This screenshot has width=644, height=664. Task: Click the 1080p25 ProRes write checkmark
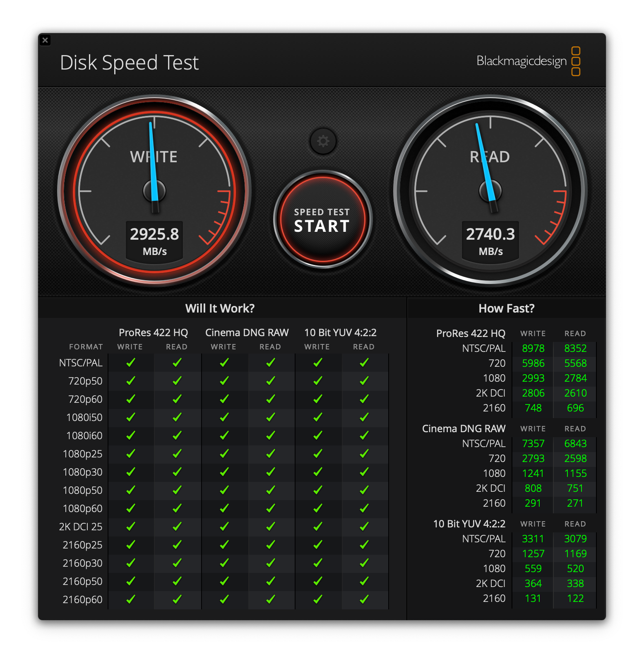point(131,454)
